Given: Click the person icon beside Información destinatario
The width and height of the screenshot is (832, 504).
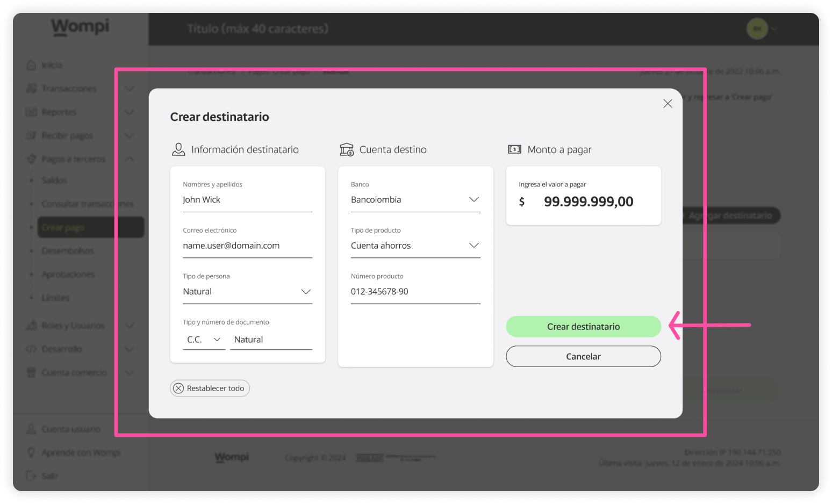Looking at the screenshot, I should point(178,149).
